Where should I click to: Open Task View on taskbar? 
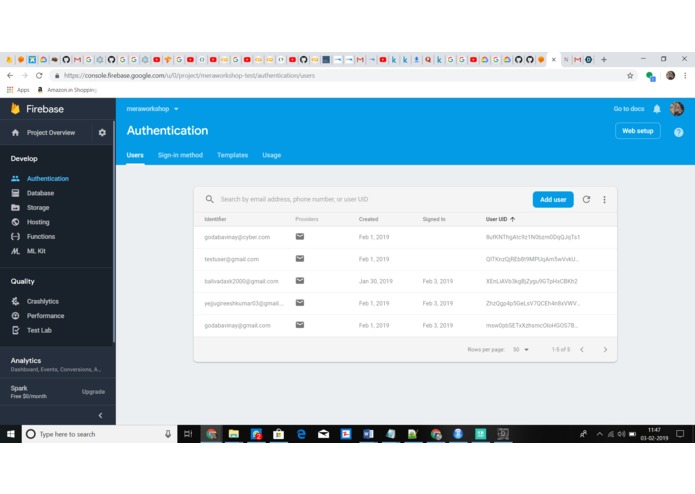click(x=188, y=434)
